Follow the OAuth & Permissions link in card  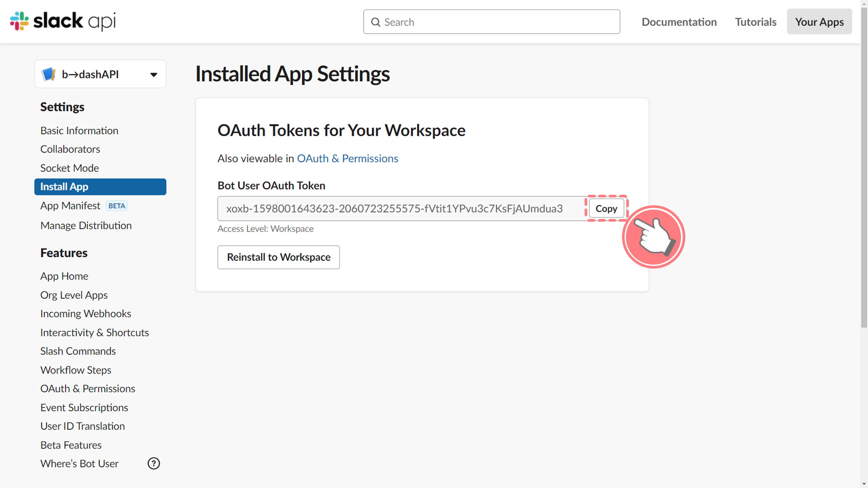pyautogui.click(x=348, y=158)
